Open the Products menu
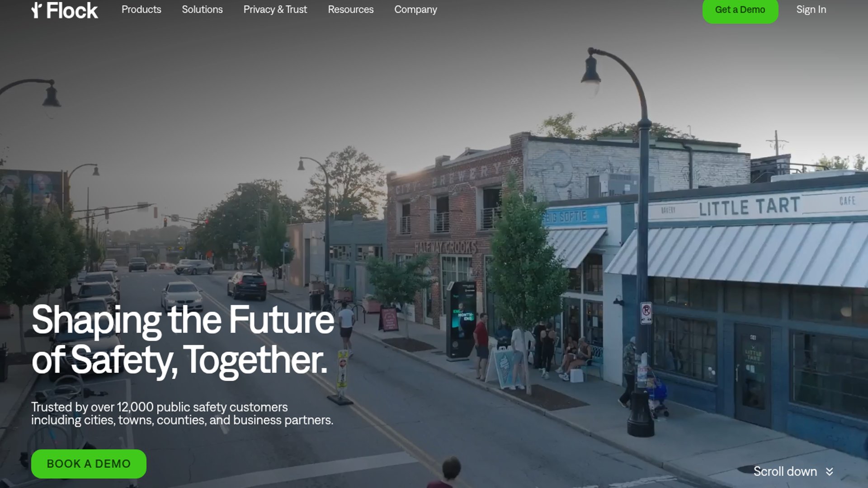The width and height of the screenshot is (868, 488). pos(141,9)
